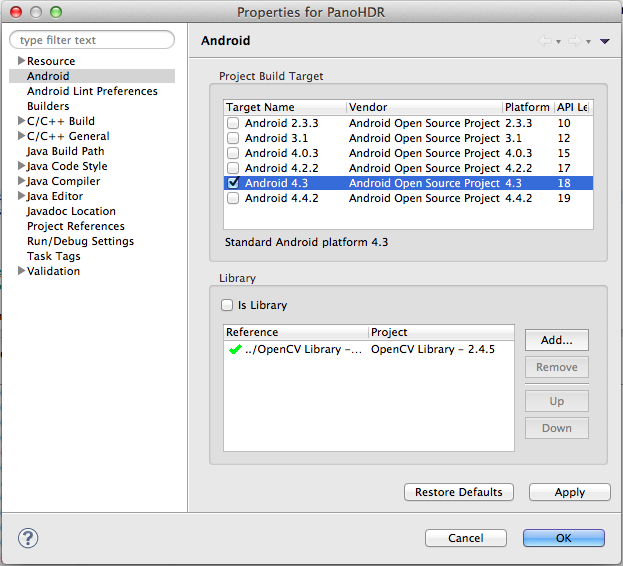This screenshot has height=566, width=623.
Task: Check the Android 4.0.3 target checkbox
Action: click(x=233, y=153)
